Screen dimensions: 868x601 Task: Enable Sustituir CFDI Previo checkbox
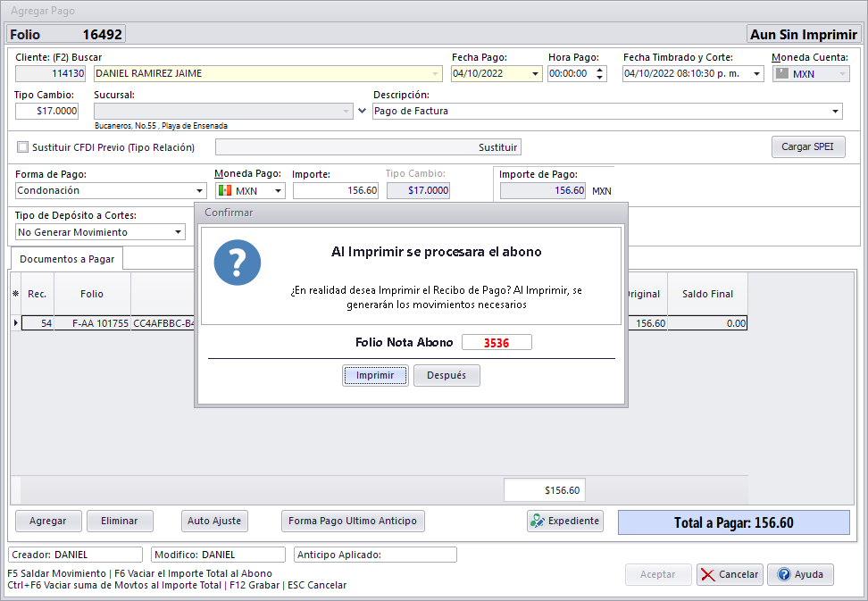pyautogui.click(x=23, y=147)
